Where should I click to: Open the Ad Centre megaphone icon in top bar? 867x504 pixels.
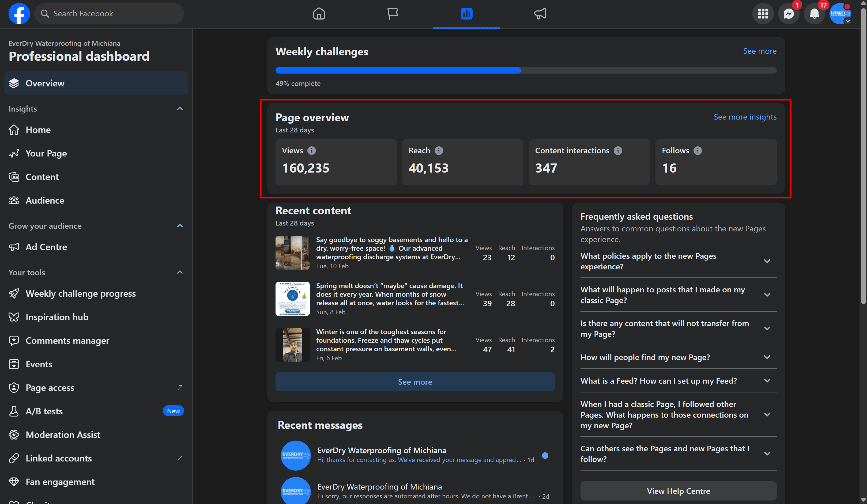pos(540,14)
